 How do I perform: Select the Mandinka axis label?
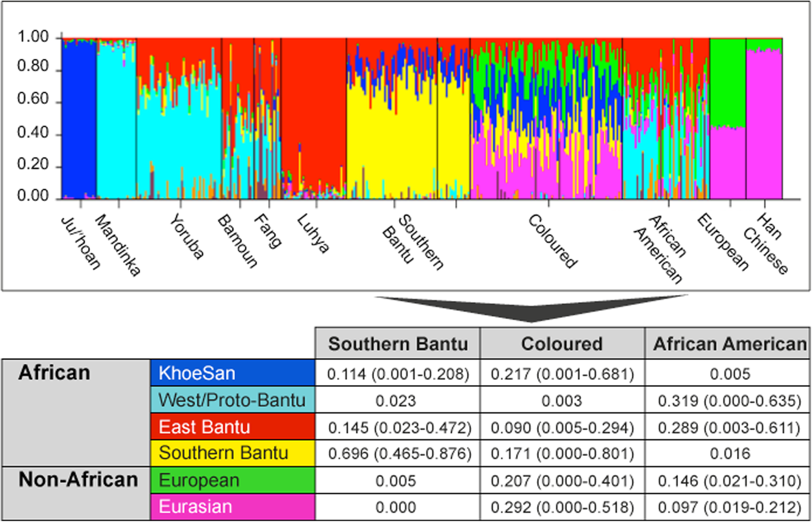point(117,245)
